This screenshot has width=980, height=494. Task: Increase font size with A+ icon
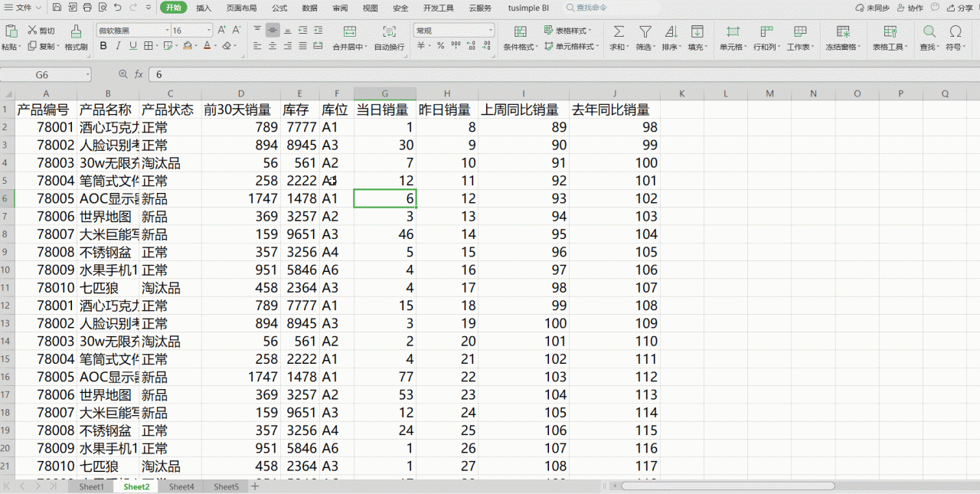coord(222,31)
